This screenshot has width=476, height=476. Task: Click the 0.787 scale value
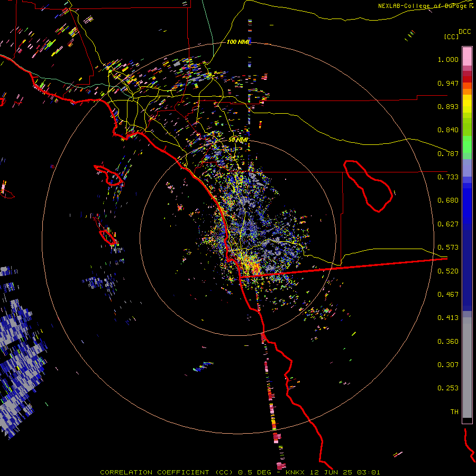pos(448,153)
